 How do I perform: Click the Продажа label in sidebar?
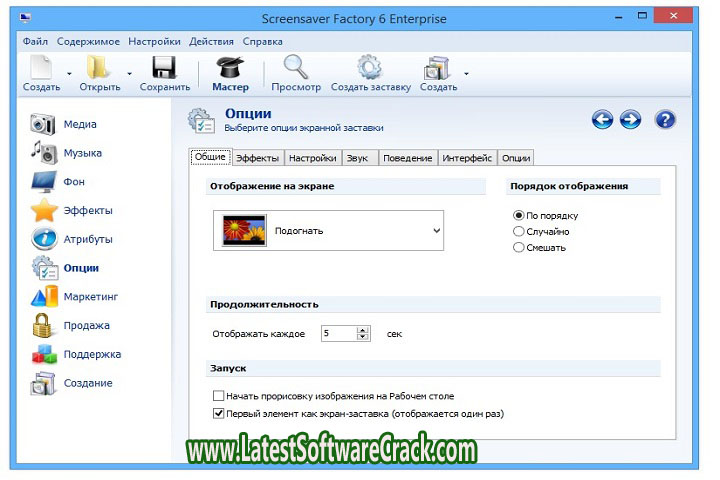[x=86, y=325]
